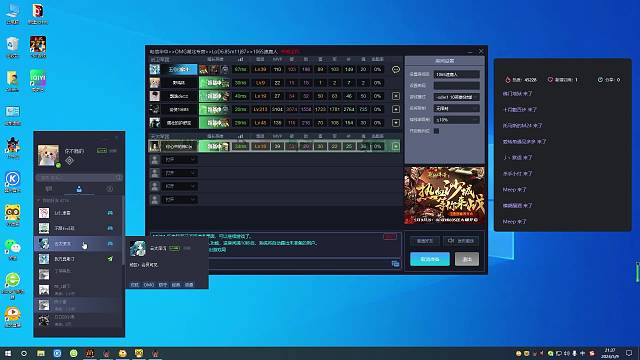Click the clock in the taskbar
Screen dimensions: 640x360
pyautogui.click(x=610, y=353)
